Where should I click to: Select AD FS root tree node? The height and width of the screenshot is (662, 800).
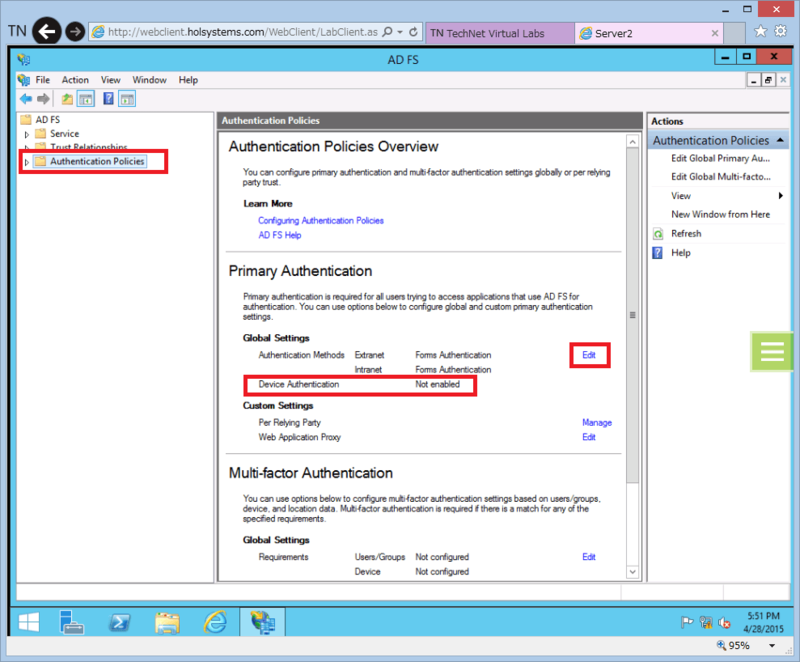(x=47, y=119)
